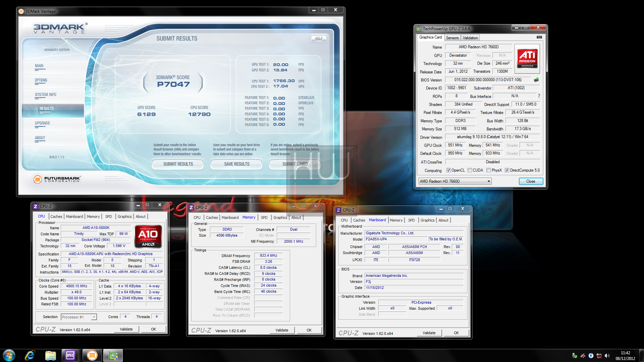The image size is (644, 362).
Task: Open SPD tab in CPU-Z memory window
Action: point(264,218)
